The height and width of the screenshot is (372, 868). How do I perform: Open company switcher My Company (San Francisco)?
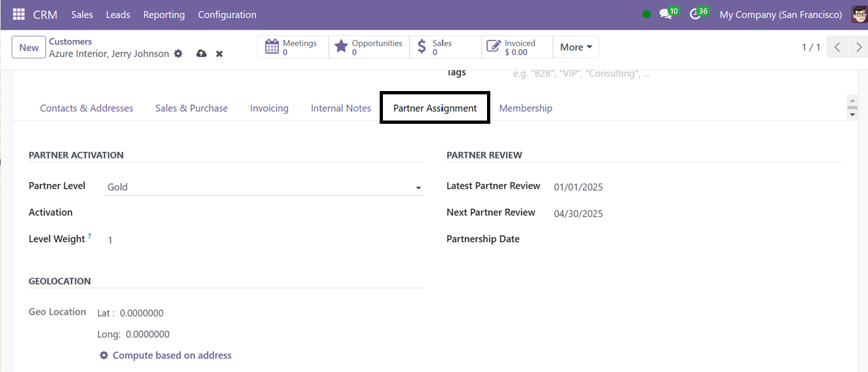pyautogui.click(x=780, y=14)
